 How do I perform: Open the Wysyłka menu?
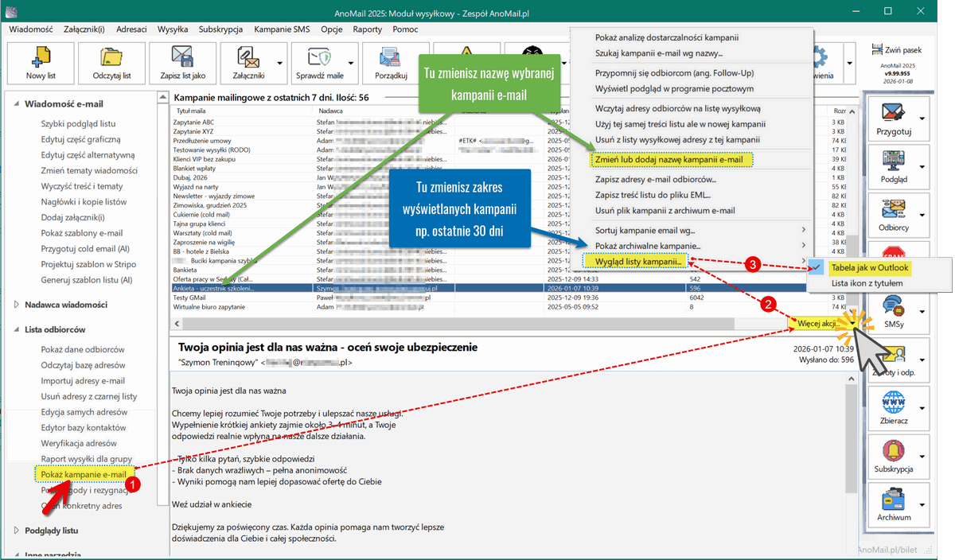[x=173, y=29]
